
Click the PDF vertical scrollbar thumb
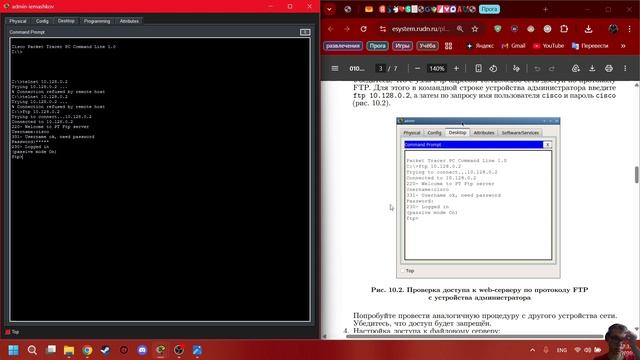pos(636,175)
